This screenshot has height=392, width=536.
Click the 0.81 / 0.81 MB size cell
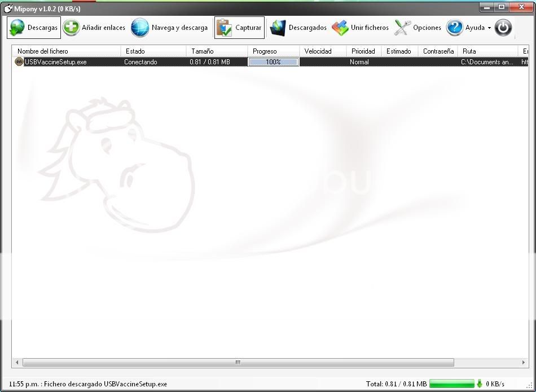tap(210, 62)
